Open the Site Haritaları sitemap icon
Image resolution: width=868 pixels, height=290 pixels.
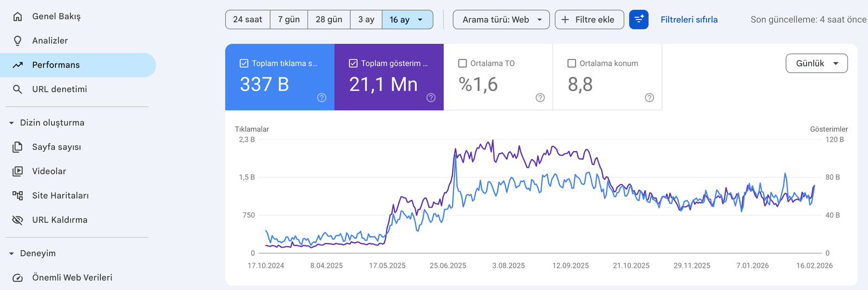click(x=17, y=196)
